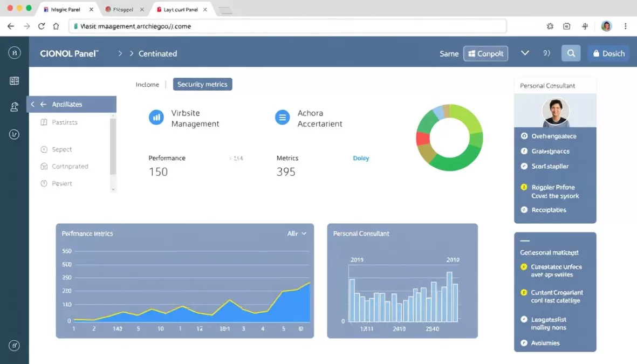Select the Inclome tab
Viewport: 637px width, 364px height.
tap(148, 84)
